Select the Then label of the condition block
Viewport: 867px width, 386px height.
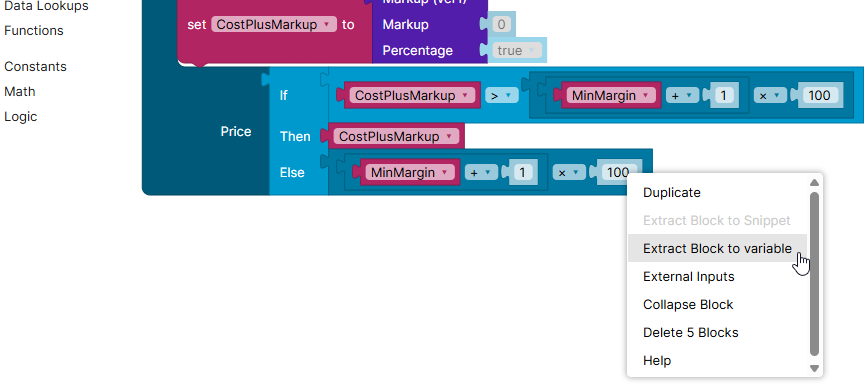click(295, 136)
